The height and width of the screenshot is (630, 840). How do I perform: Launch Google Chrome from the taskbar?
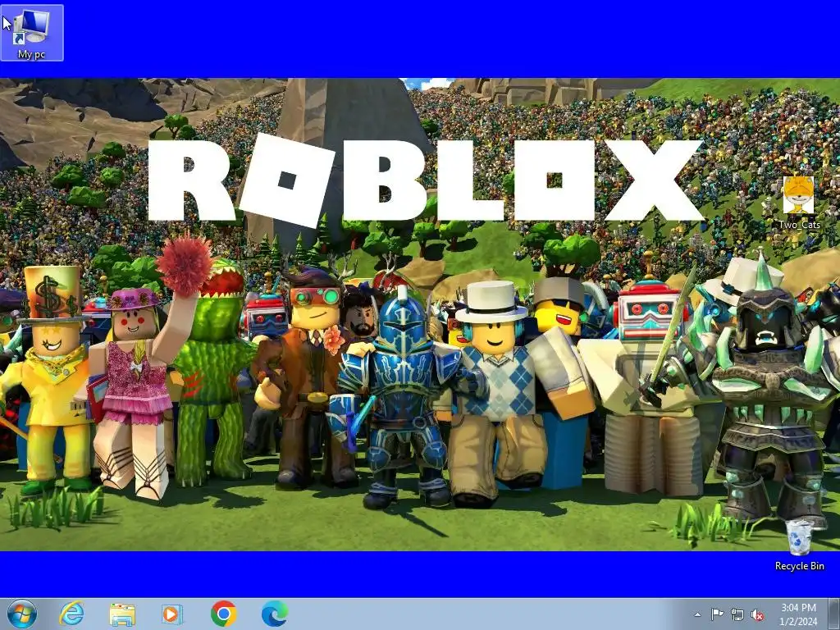pyautogui.click(x=223, y=614)
